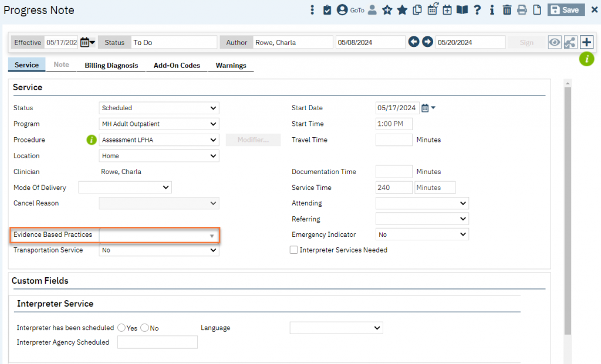Click the grayed person silhouette icon
The width and height of the screenshot is (601, 364).
[x=372, y=10]
